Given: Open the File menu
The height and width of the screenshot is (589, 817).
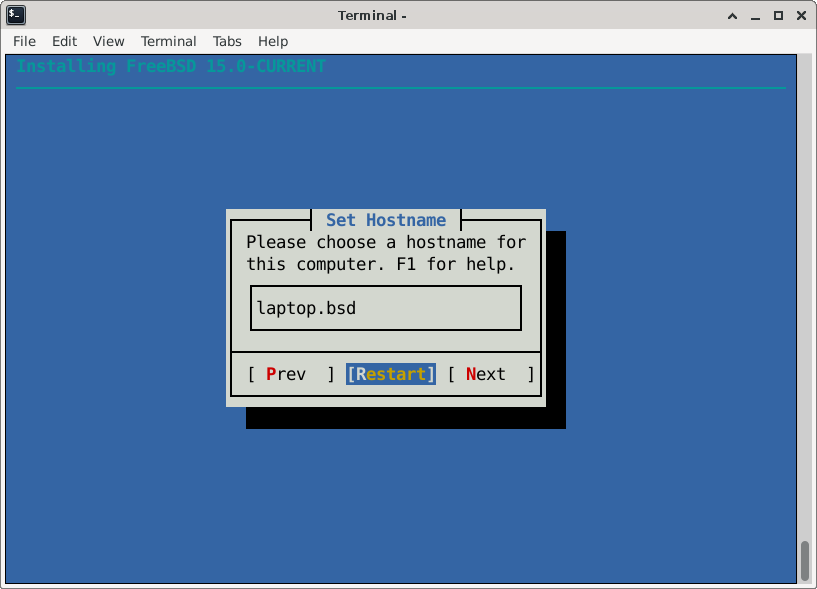Looking at the screenshot, I should tap(24, 41).
